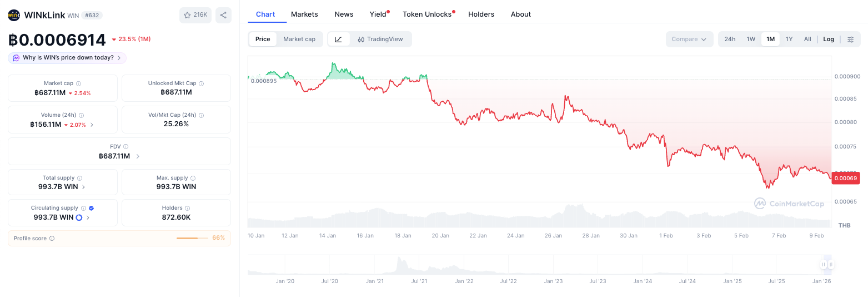
Task: Click Max. supply info icon
Action: click(193, 178)
